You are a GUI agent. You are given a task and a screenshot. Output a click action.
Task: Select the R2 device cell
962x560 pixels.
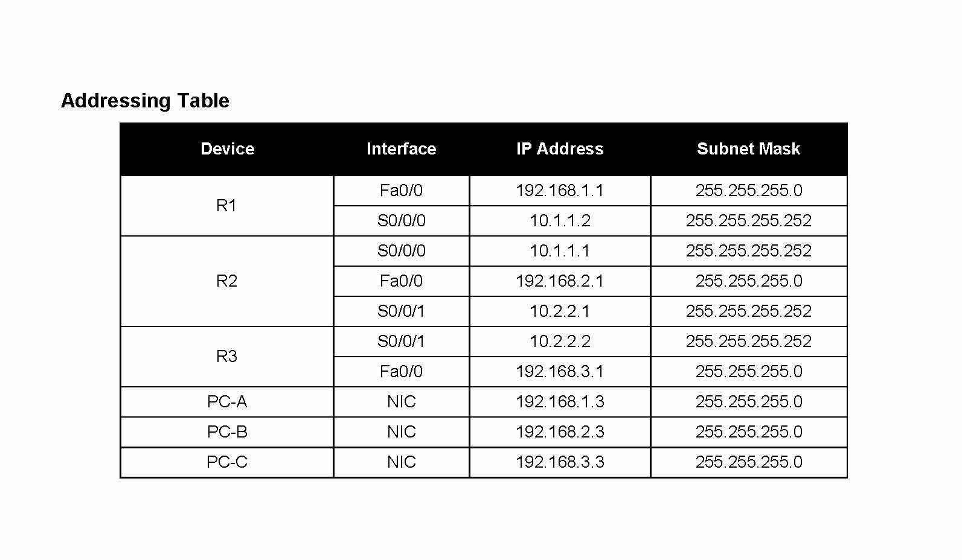pos(226,281)
